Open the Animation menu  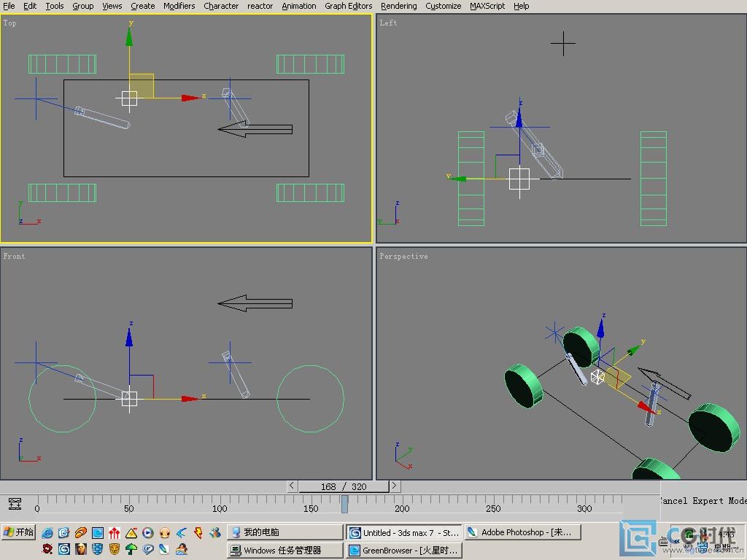(298, 6)
